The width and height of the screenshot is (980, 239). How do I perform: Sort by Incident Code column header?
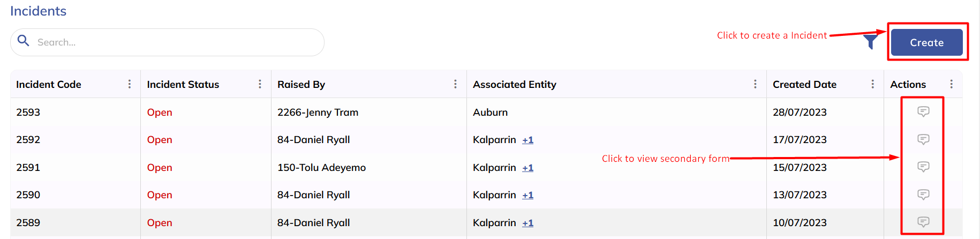point(49,84)
